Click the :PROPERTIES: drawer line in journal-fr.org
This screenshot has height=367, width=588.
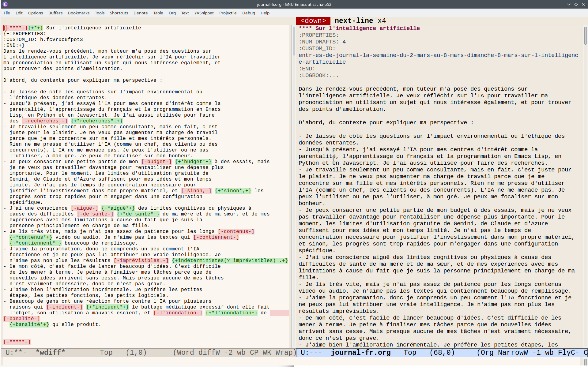point(318,35)
